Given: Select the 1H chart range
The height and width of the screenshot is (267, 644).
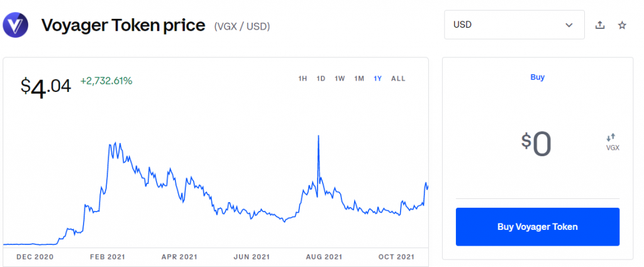Looking at the screenshot, I should (303, 79).
